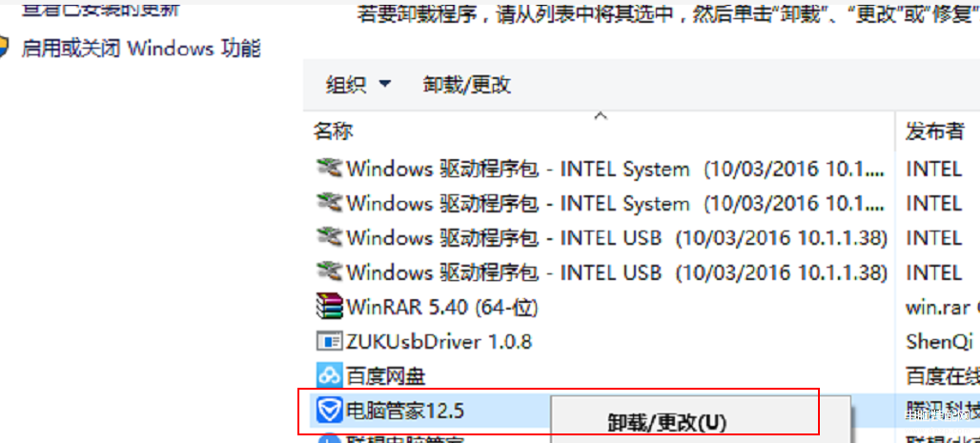Click first INTEL System driver package icon

click(330, 168)
